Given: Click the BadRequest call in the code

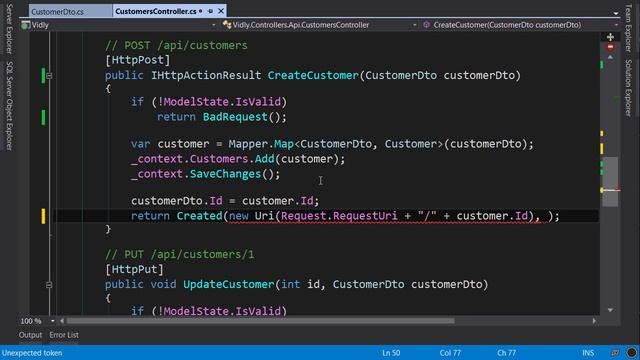Looking at the screenshot, I should [235, 117].
